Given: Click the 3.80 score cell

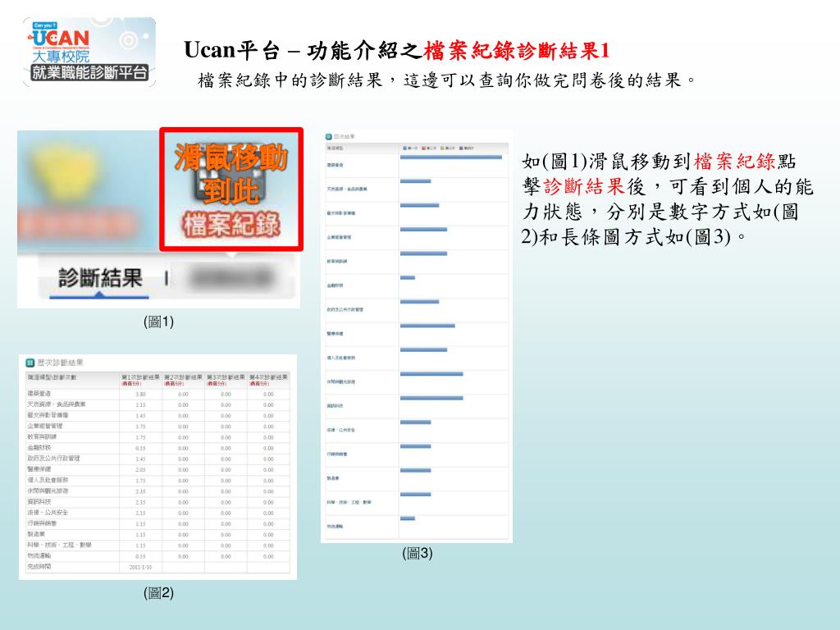Looking at the screenshot, I should (x=140, y=394).
